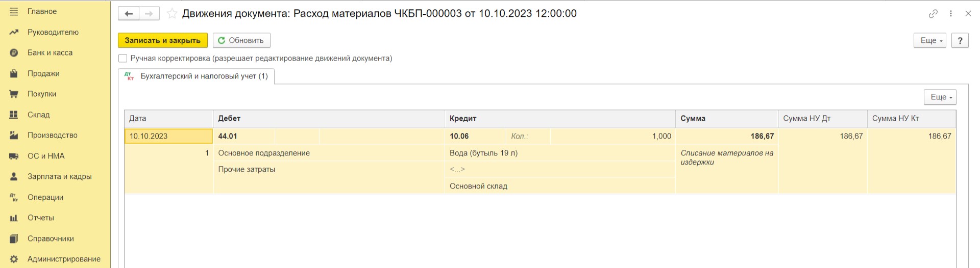
Task: Open the Производство factory icon
Action: [x=14, y=135]
